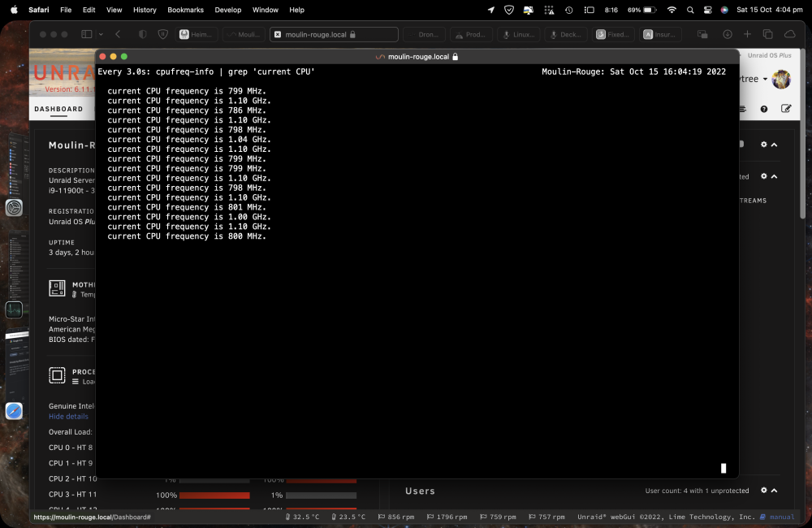Click the location arrow in the menu bar
Screen dimensions: 812x528
[491, 10]
